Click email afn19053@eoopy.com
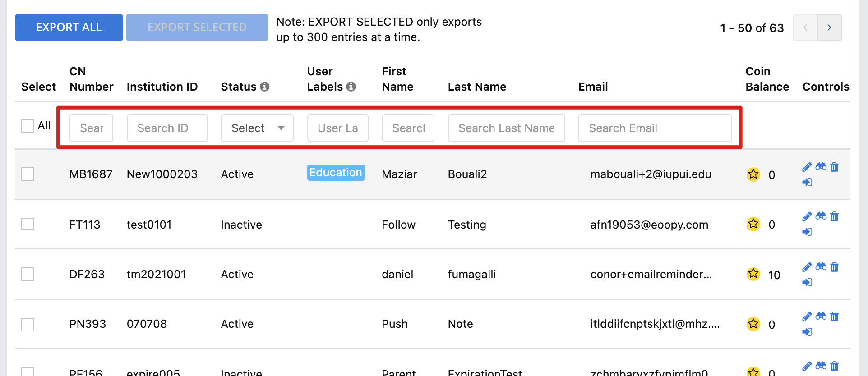Viewport: 868px width, 376px height. [x=649, y=225]
